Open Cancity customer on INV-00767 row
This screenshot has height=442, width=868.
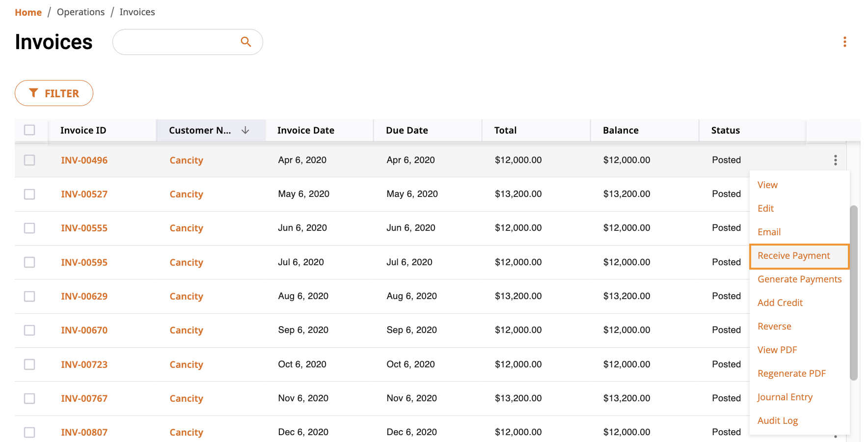pos(186,398)
